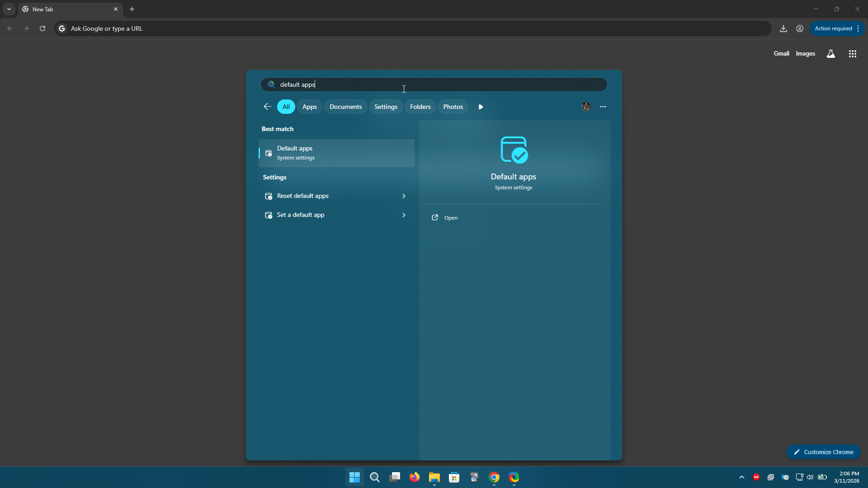The image size is (868, 488).
Task: Click the Microsoft Edge taskbar icon
Action: [514, 477]
